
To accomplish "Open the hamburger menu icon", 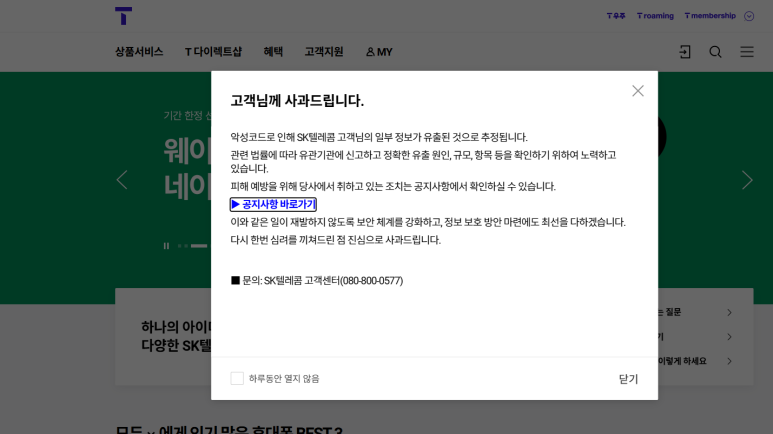I will click(747, 52).
